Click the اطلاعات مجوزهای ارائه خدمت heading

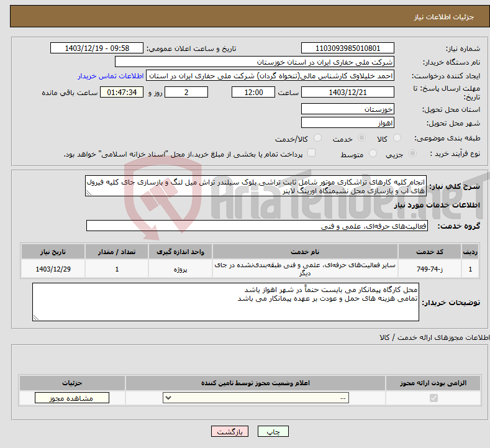coord(434,337)
